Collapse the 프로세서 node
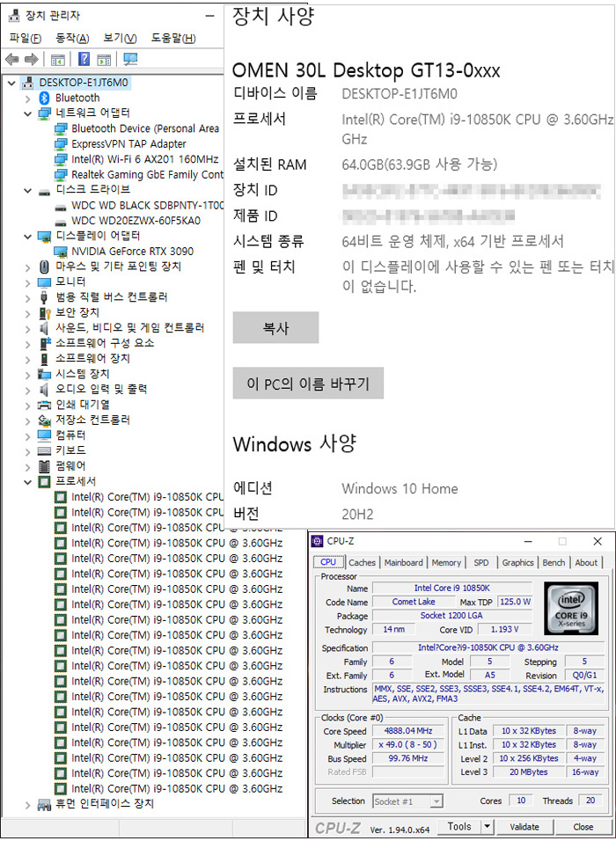This screenshot has height=841, width=616. [28, 481]
